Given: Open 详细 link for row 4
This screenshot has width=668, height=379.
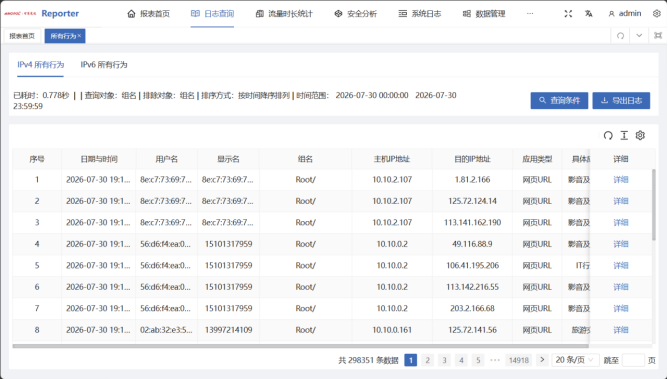Looking at the screenshot, I should (x=621, y=244).
